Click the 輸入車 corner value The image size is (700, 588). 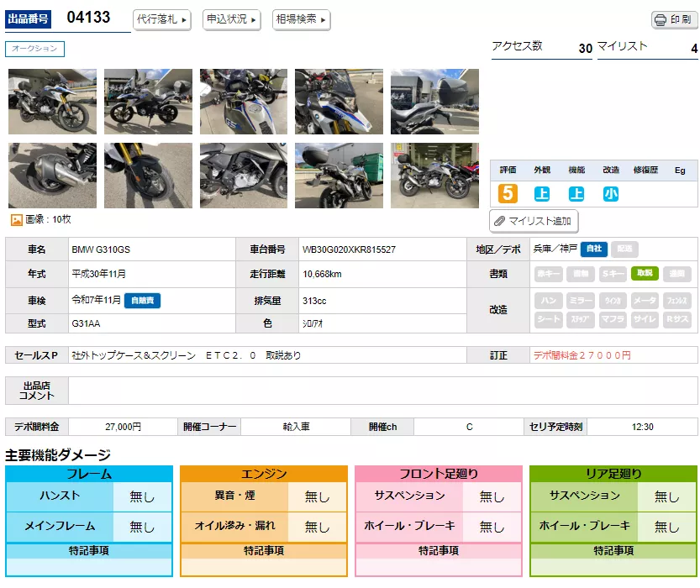(296, 427)
